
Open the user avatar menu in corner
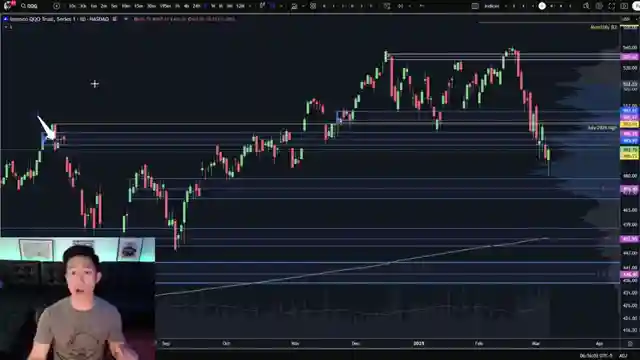(x=7, y=5)
